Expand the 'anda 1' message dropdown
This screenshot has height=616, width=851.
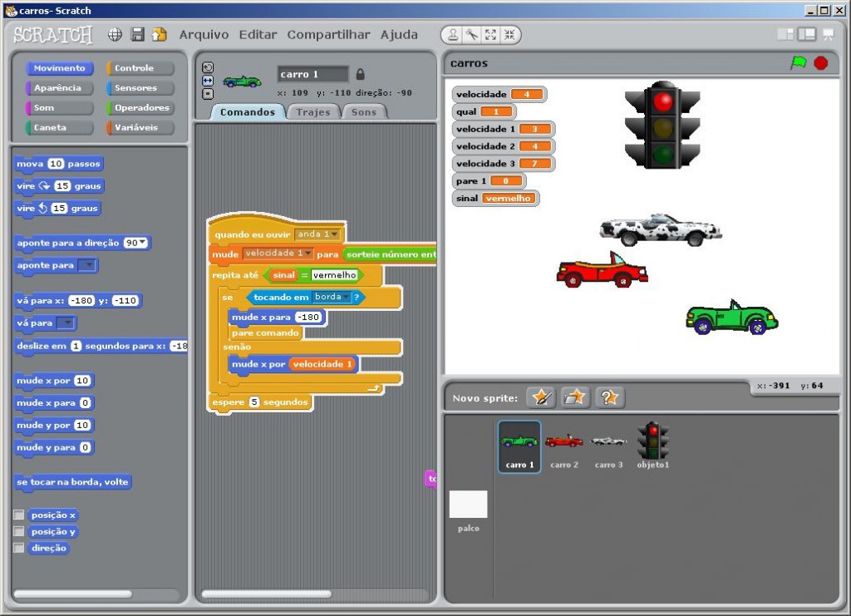[x=324, y=234]
